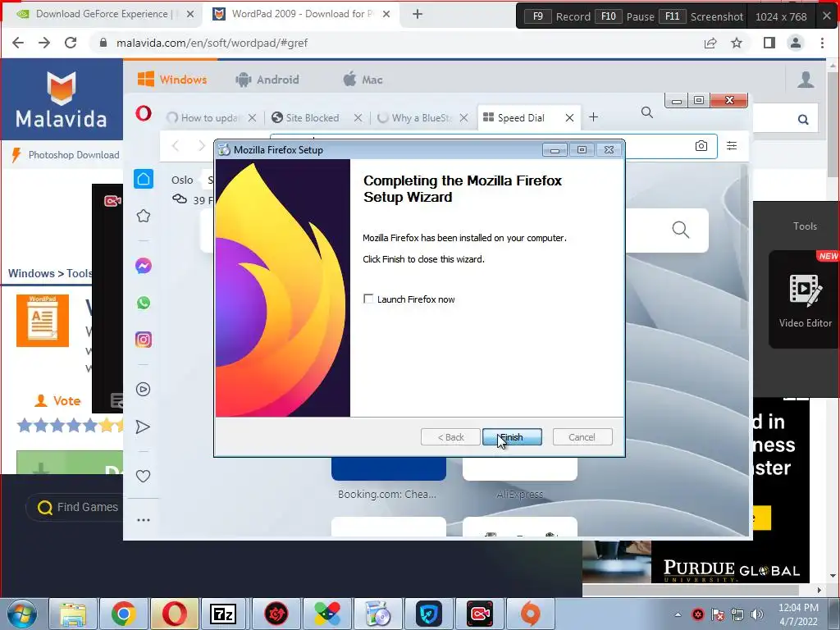
Task: Open Chrome profile avatar icon
Action: [796, 43]
